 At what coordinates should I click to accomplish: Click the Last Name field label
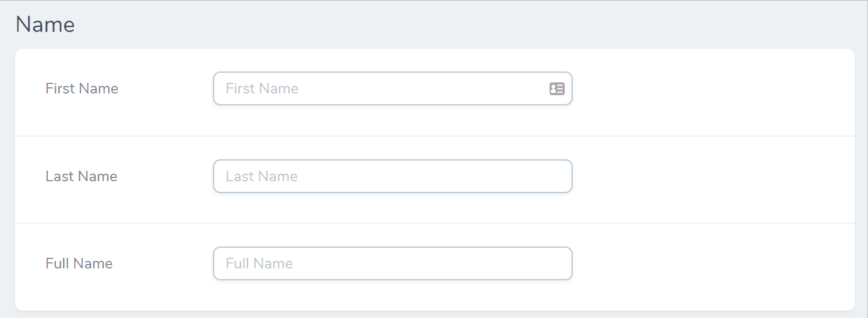coord(81,176)
